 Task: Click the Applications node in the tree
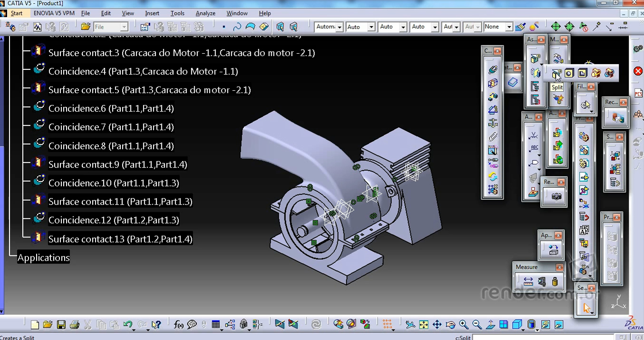(44, 258)
